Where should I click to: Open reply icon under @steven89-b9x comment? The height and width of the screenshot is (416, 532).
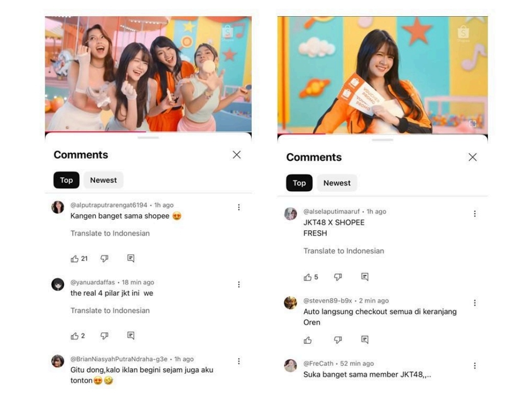(x=365, y=340)
